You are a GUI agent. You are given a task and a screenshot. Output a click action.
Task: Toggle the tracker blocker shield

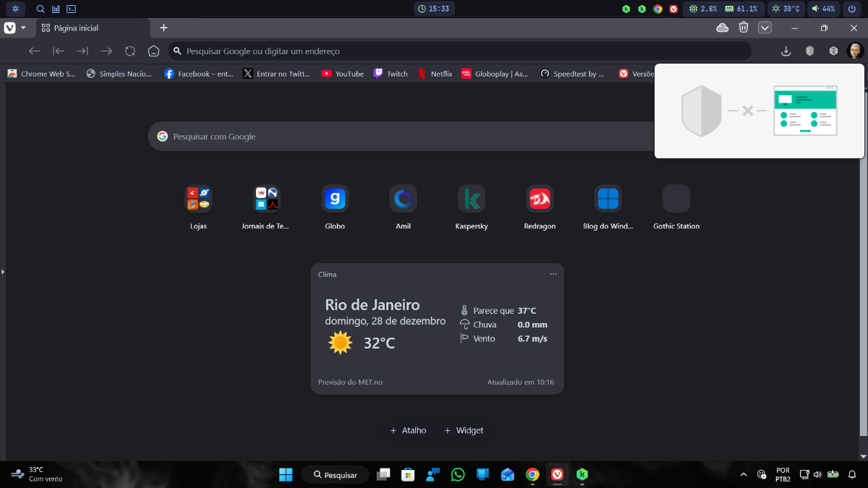pos(810,51)
